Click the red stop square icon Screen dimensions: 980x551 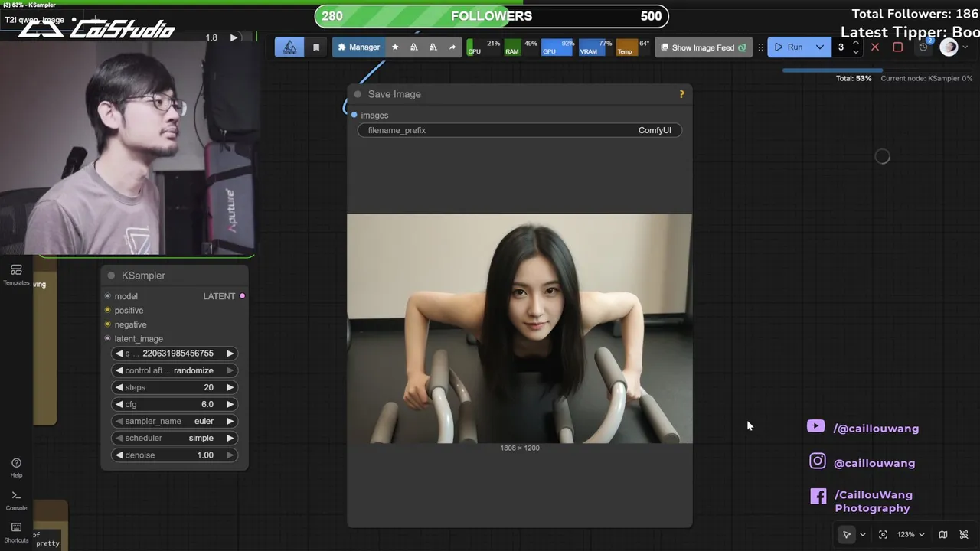click(898, 47)
